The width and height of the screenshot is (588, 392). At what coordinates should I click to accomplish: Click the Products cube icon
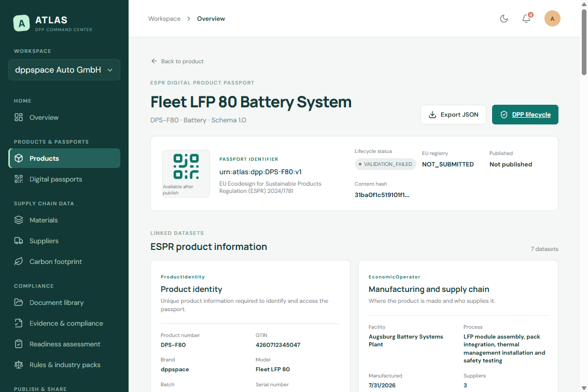coord(18,158)
